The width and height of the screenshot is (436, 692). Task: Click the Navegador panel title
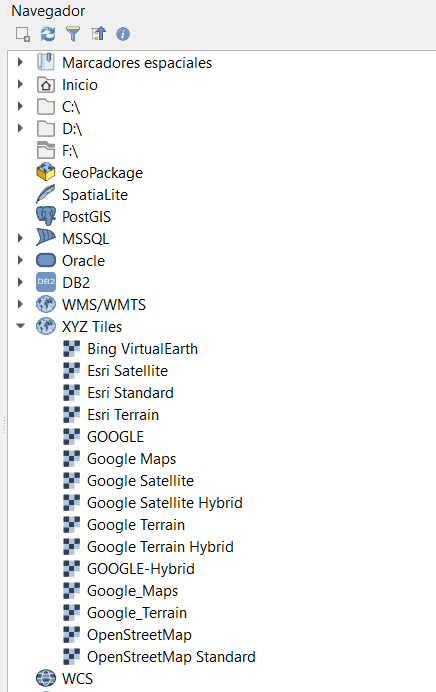(x=48, y=11)
